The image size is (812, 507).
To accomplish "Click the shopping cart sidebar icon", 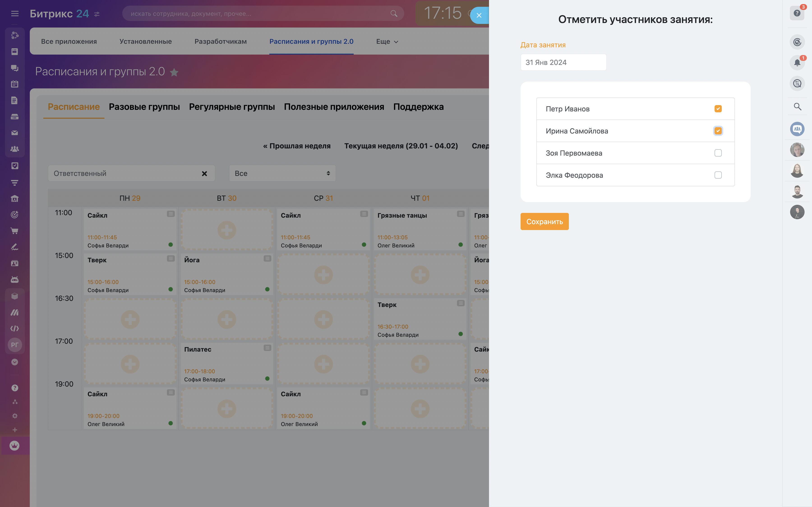I will point(14,231).
